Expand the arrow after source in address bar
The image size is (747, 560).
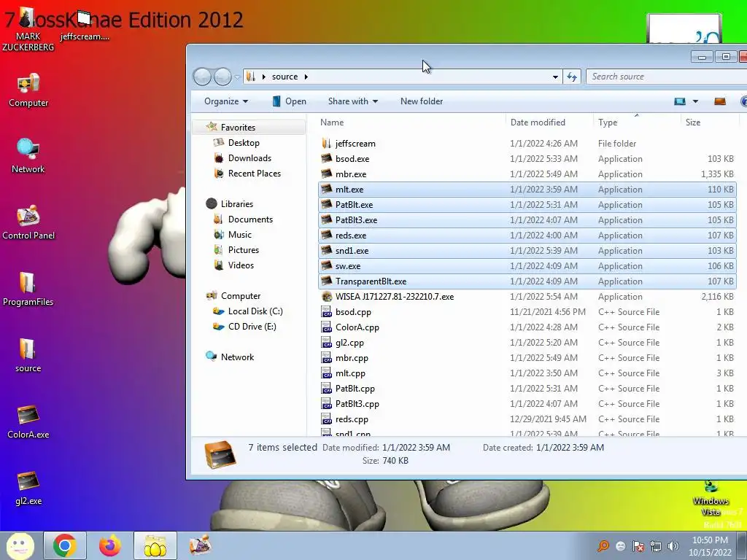(x=306, y=77)
